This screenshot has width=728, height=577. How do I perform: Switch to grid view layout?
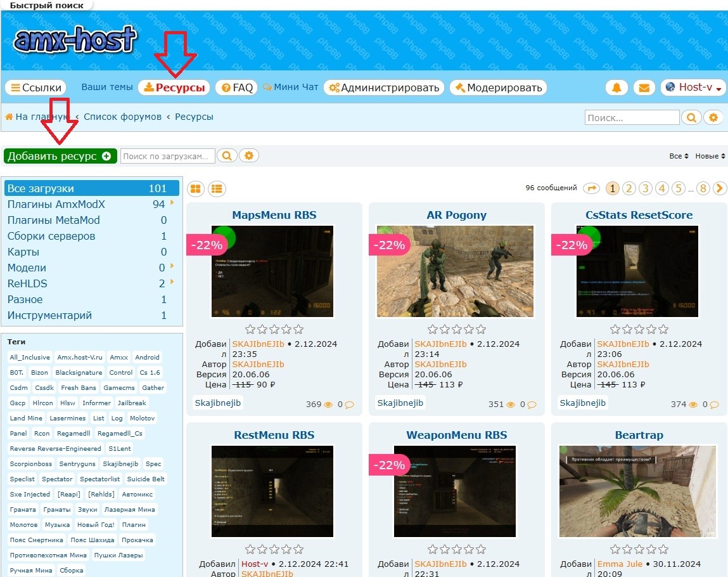[x=196, y=188]
